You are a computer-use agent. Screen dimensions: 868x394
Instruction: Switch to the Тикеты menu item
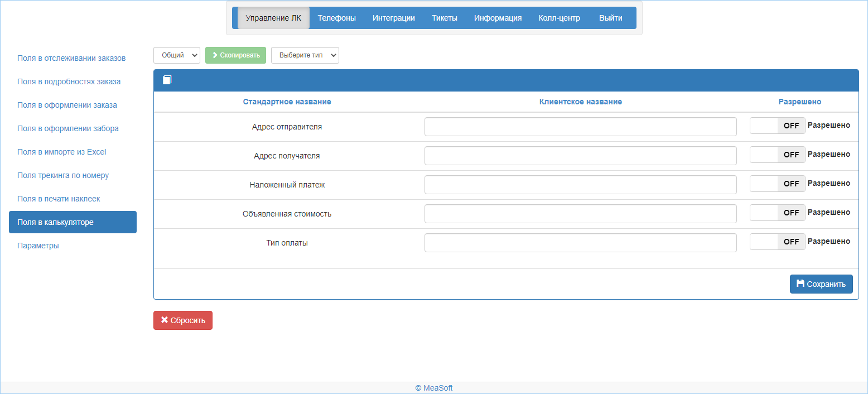pos(445,18)
